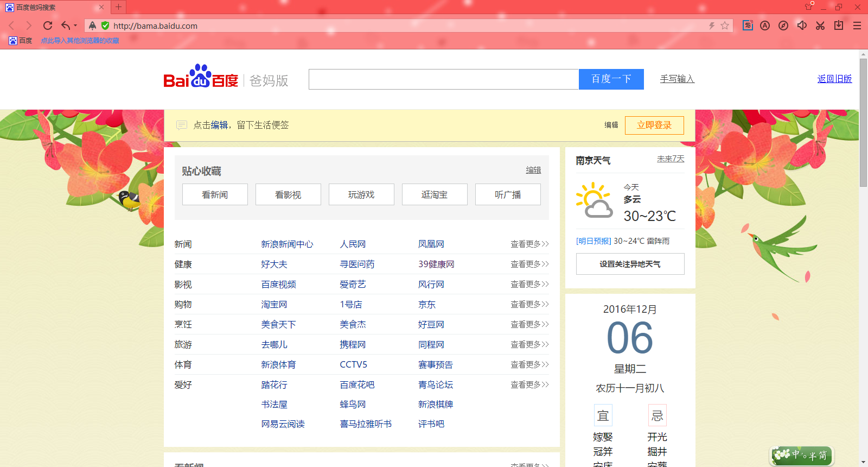Expand 查看更多 in 体育 row
The width and height of the screenshot is (868, 467).
point(529,365)
